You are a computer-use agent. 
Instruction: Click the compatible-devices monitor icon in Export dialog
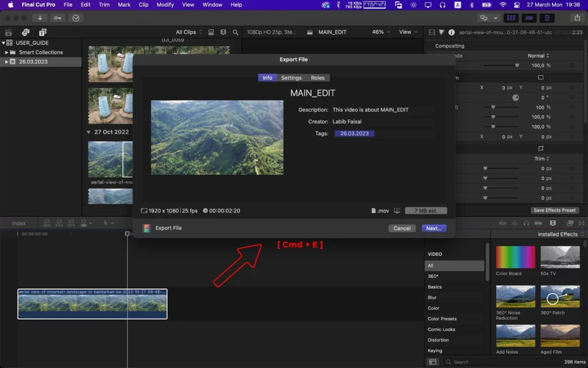pyautogui.click(x=397, y=210)
